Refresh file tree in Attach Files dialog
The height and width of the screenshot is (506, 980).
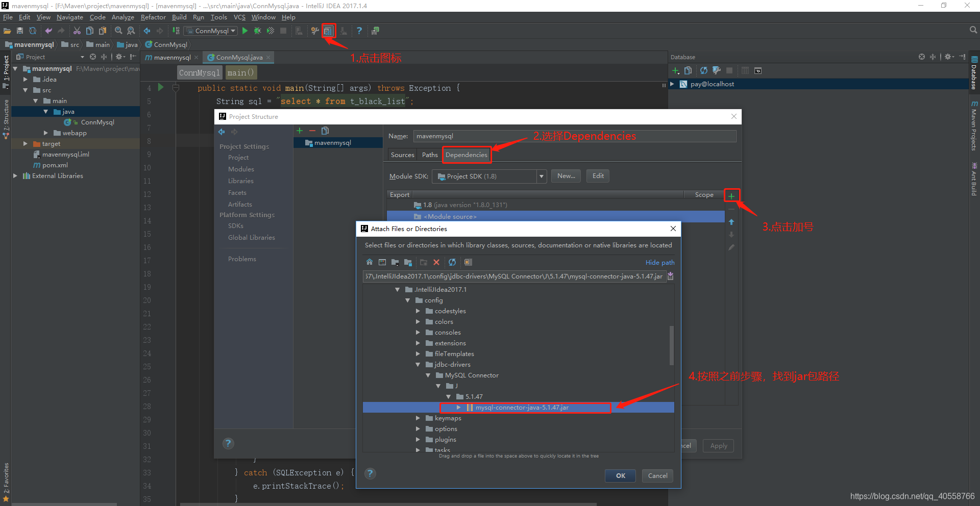pyautogui.click(x=452, y=262)
